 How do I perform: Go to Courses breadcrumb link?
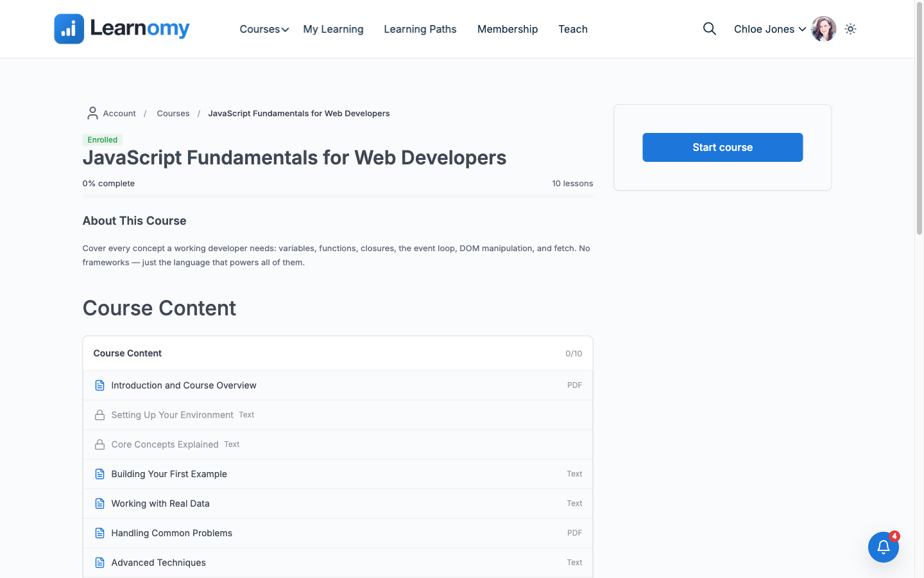pyautogui.click(x=173, y=113)
